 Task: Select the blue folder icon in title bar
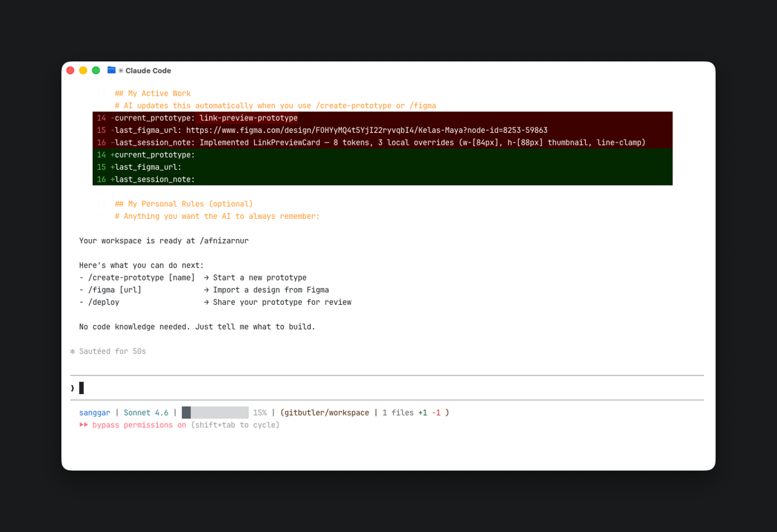point(111,70)
